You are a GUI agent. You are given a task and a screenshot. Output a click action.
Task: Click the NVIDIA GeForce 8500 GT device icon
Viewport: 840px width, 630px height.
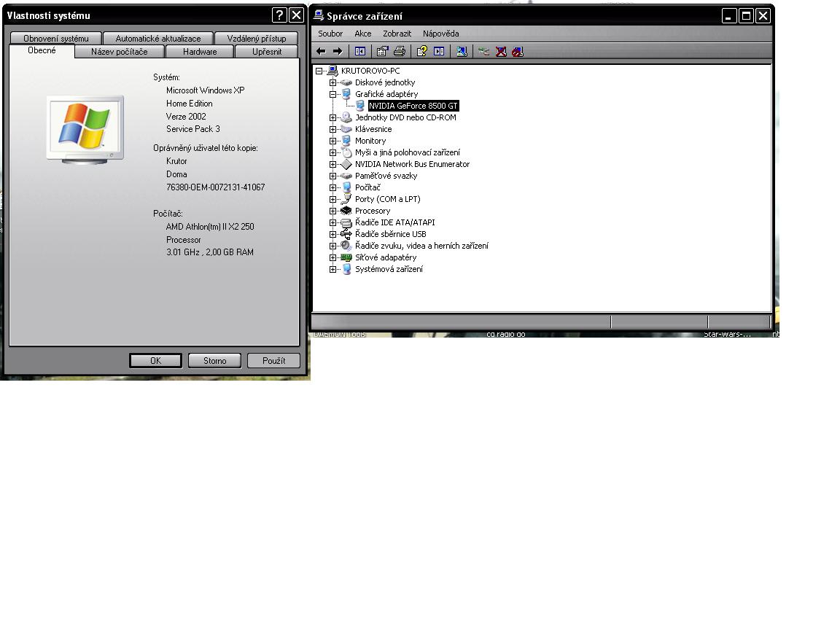[360, 106]
